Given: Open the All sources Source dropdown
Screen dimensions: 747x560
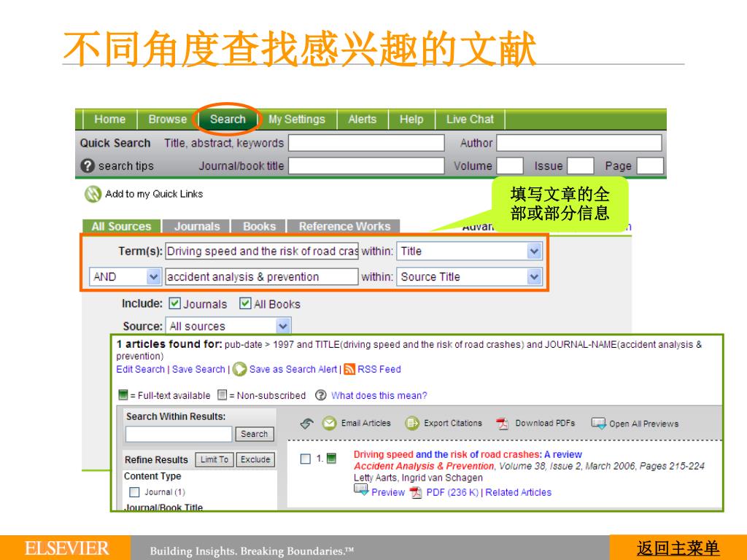Looking at the screenshot, I should click(228, 326).
